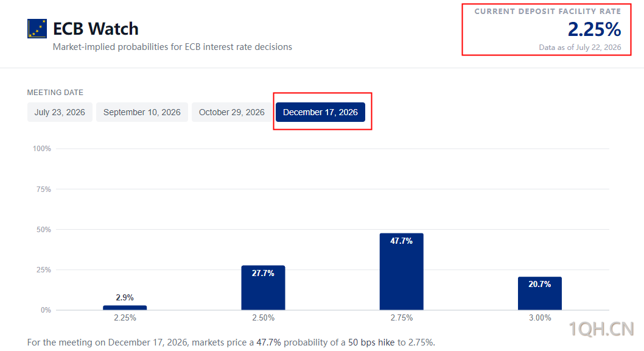Click the '50 bps hike' text in summary
644x351 pixels.
371,342
